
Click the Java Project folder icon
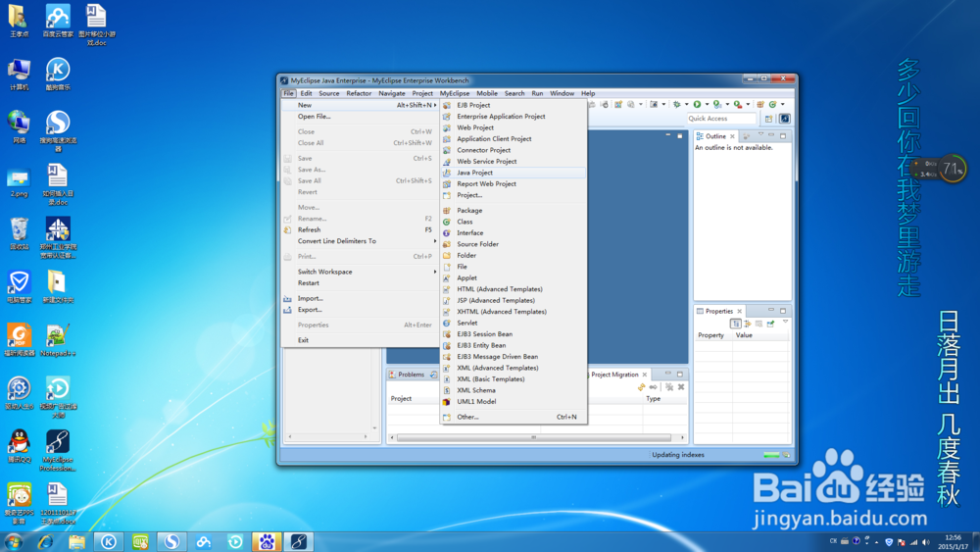tap(447, 173)
